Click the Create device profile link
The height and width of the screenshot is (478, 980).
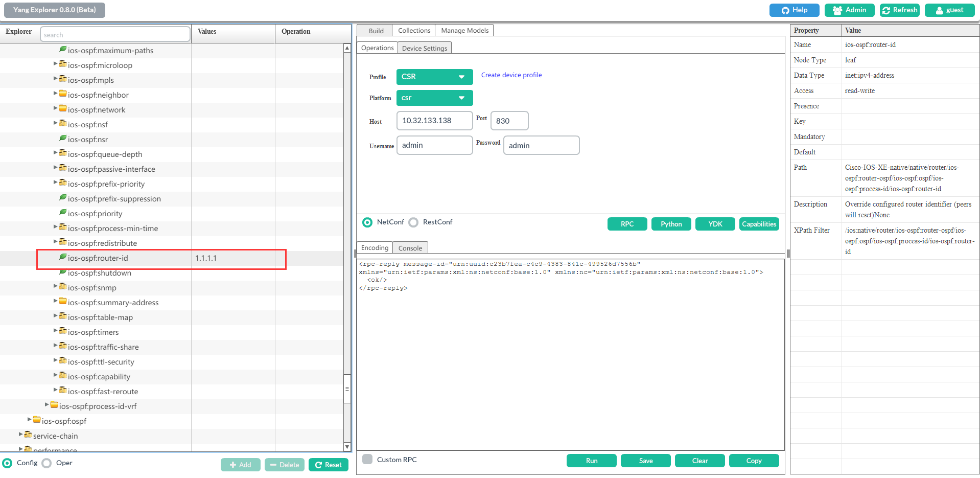pyautogui.click(x=511, y=75)
